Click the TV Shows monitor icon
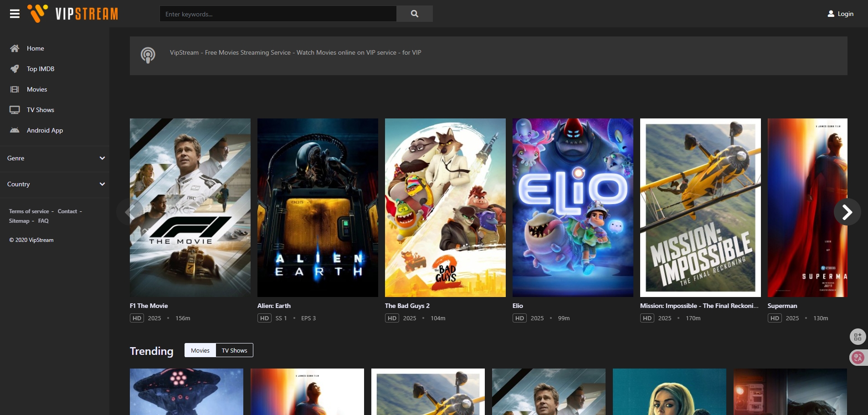 (15, 110)
